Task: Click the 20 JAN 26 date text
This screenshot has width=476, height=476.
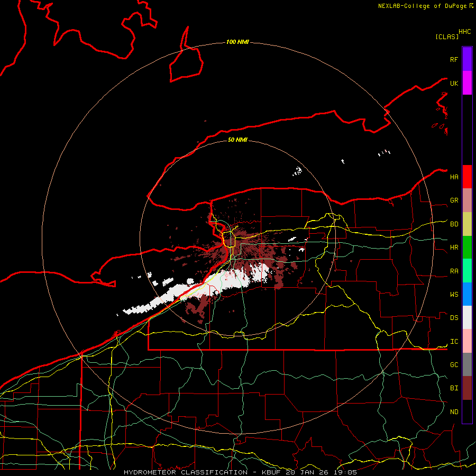Action: (307, 472)
